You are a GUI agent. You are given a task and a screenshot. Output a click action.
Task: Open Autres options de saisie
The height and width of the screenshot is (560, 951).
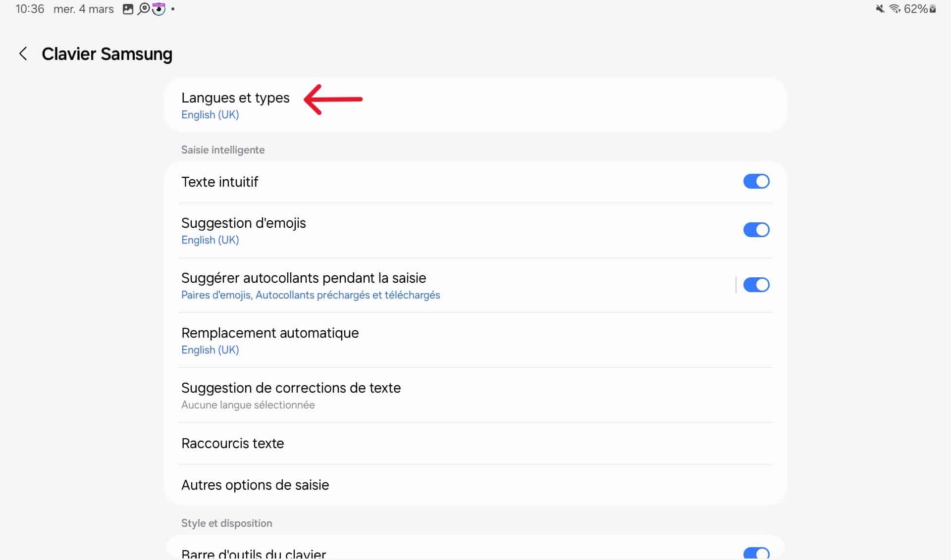coord(255,485)
